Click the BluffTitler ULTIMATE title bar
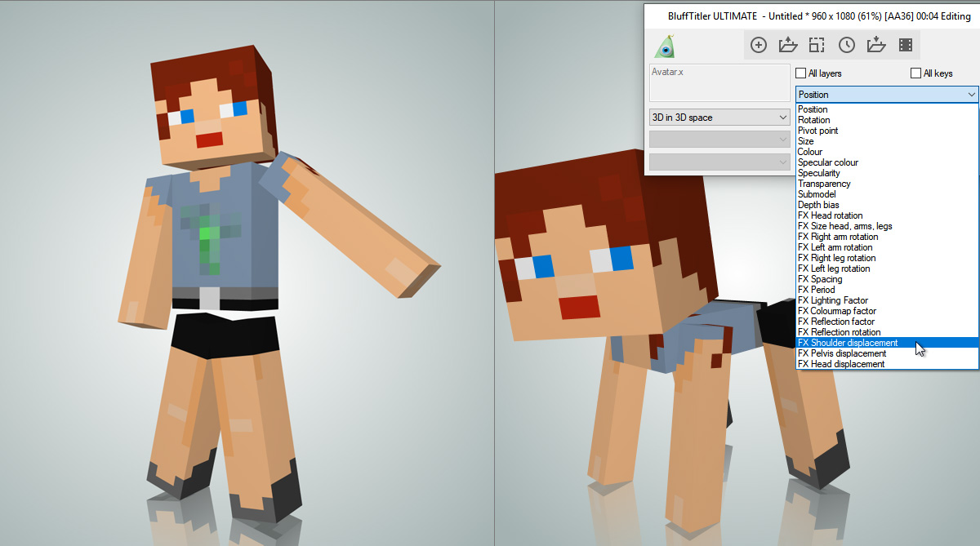 812,16
